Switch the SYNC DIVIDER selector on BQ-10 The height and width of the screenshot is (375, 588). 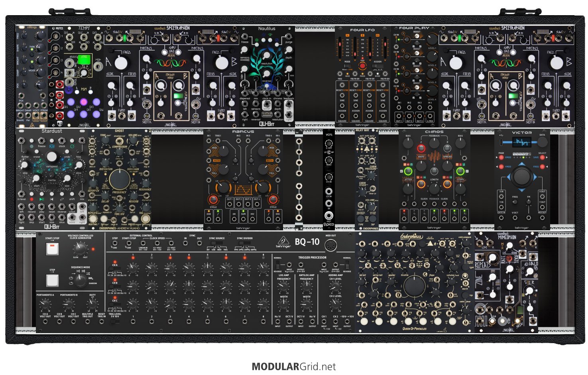(x=245, y=244)
